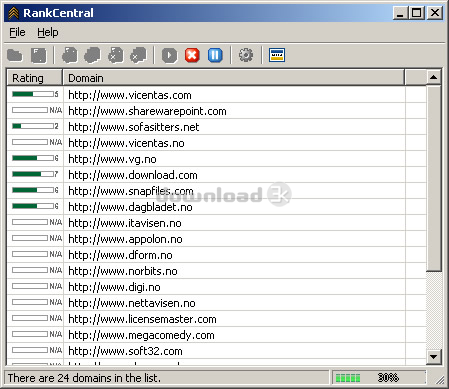Click the save list toolbar icon
Screen dimensions: 449x389
39,55
